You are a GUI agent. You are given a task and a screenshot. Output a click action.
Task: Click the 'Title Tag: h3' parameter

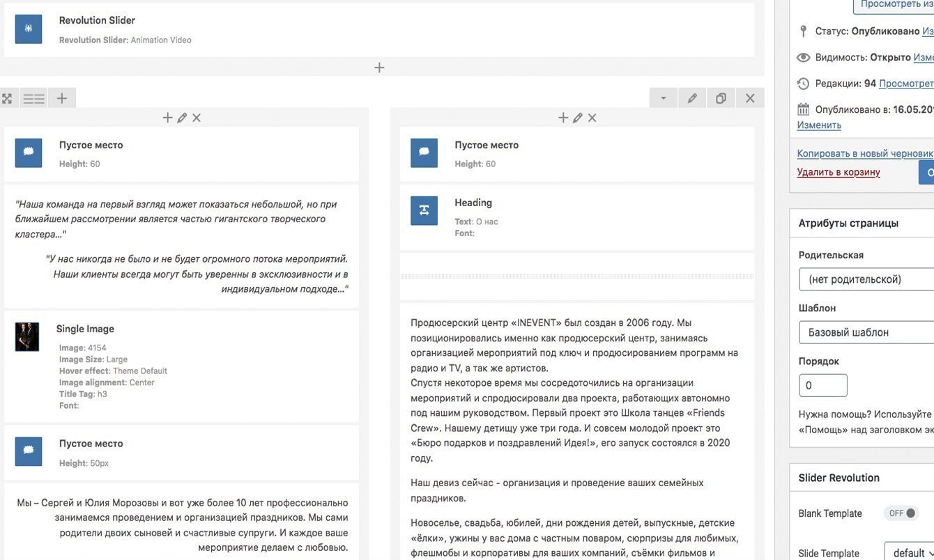[83, 394]
